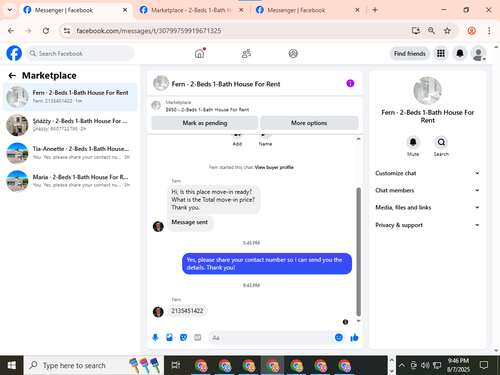
Task: View site information icon in address bar
Action: tap(67, 31)
